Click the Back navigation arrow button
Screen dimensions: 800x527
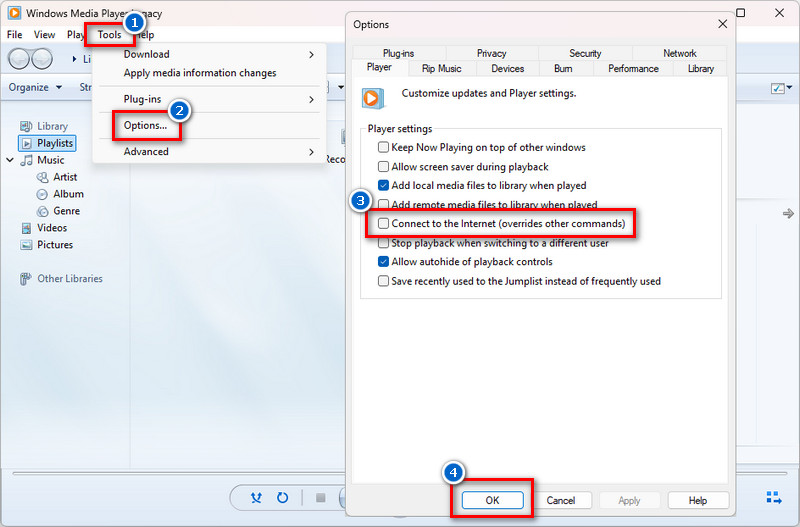19,59
